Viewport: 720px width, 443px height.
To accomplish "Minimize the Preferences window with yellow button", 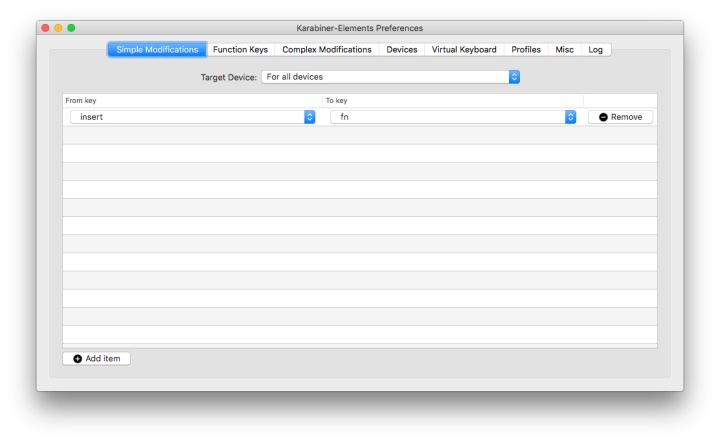I will click(x=58, y=28).
